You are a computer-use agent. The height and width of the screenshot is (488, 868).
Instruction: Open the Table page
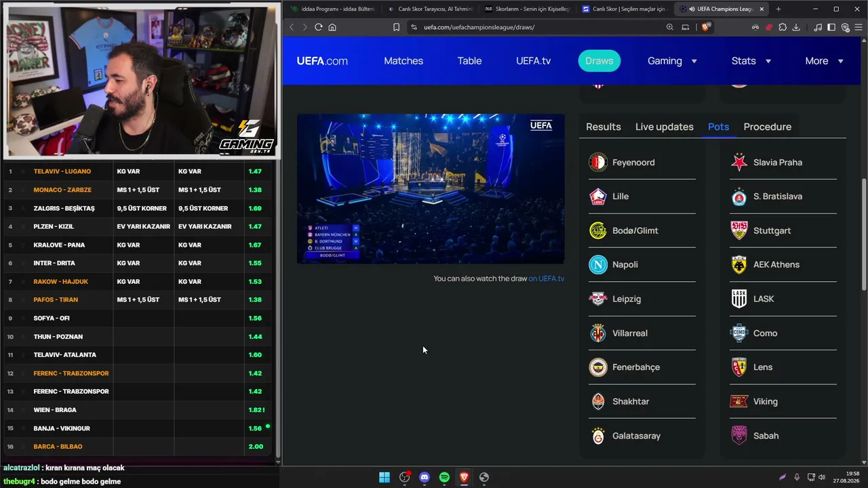coord(469,61)
